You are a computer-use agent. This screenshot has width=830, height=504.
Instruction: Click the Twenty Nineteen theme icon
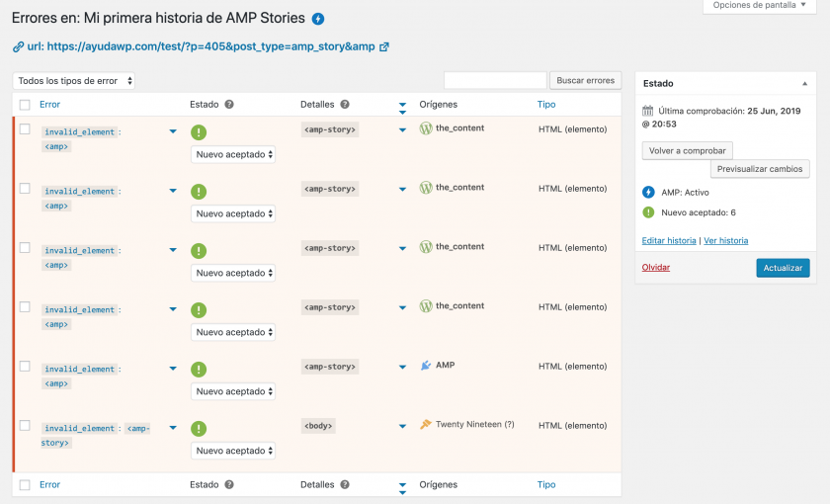426,425
